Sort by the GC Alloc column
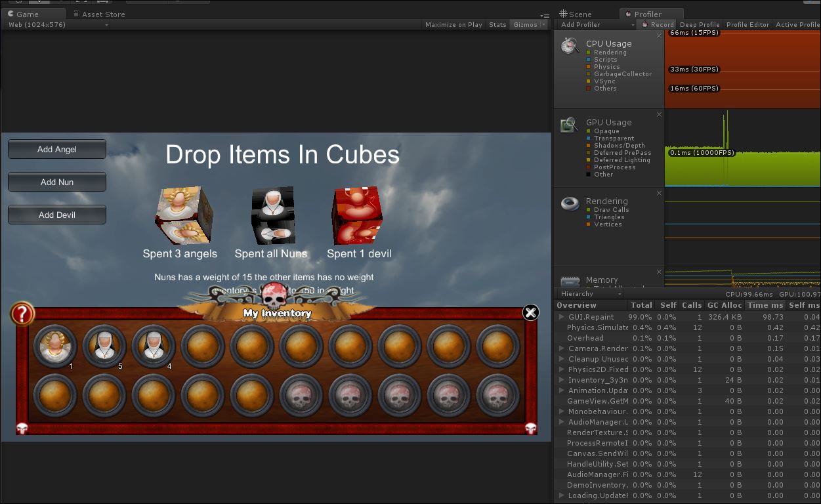 click(724, 305)
